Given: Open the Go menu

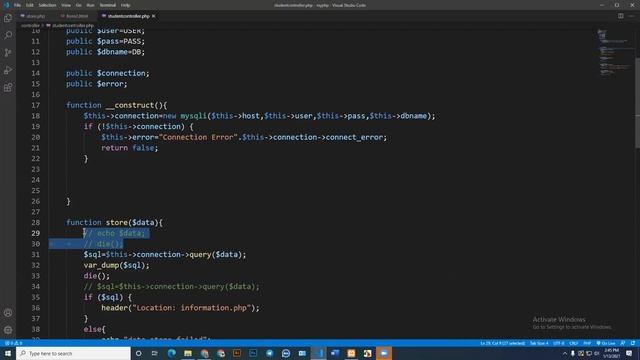Looking at the screenshot, I should 78,5.
